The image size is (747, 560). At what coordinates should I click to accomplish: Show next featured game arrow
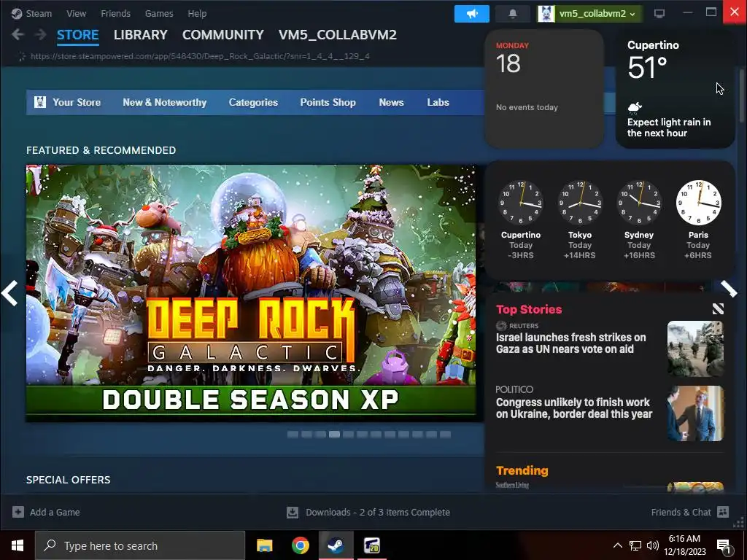[729, 289]
